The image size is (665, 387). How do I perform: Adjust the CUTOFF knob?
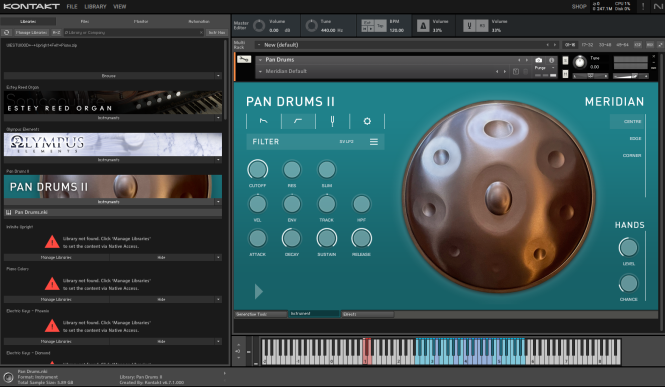257,170
